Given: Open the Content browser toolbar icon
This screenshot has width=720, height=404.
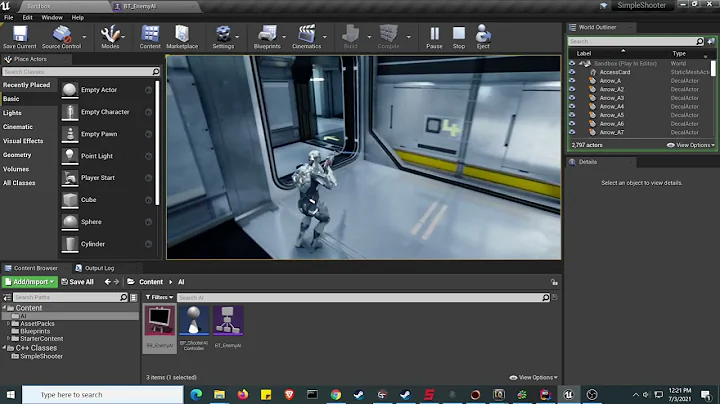Looking at the screenshot, I should click(150, 37).
